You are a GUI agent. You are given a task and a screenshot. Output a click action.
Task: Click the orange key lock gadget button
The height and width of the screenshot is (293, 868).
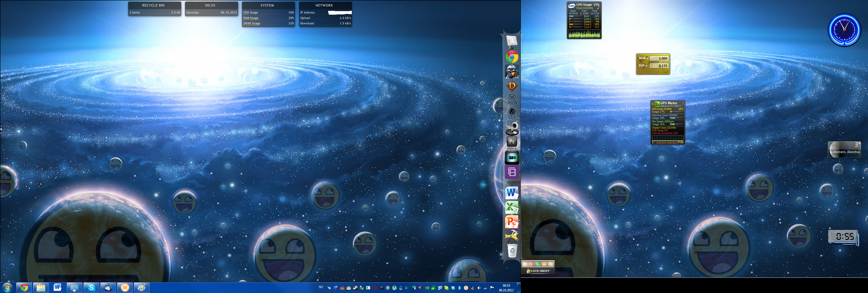pos(544,264)
